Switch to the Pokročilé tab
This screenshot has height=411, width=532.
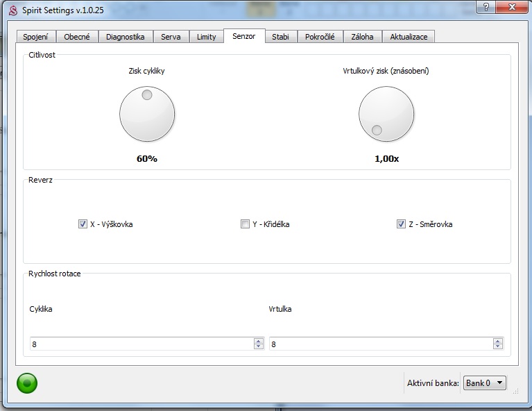point(320,37)
